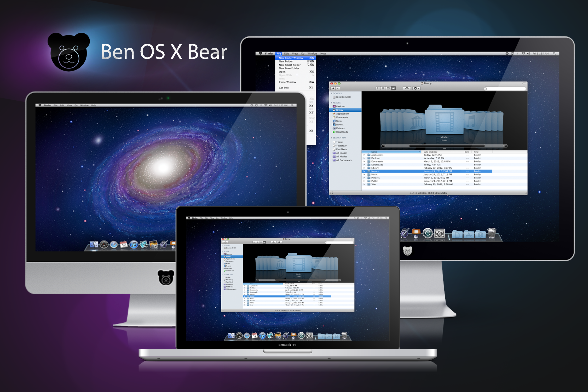Image resolution: width=588 pixels, height=392 pixels.
Task: Launch iTunes from the iMac dock
Action: tap(134, 245)
